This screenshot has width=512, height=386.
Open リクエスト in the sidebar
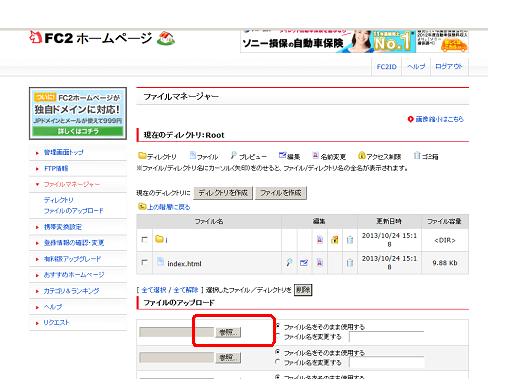click(x=56, y=323)
